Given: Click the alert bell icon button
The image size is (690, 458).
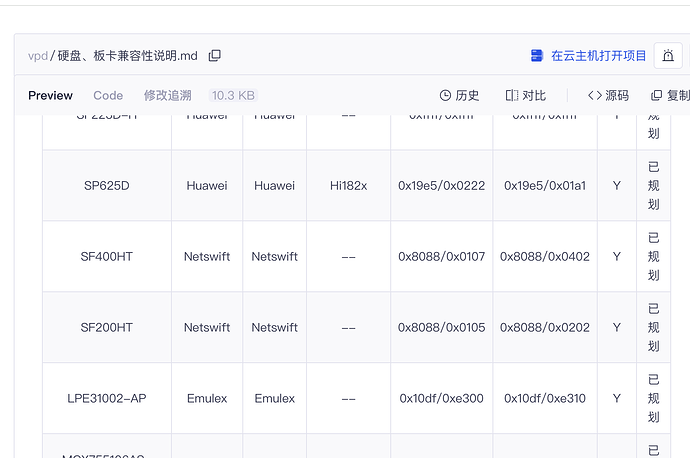Looking at the screenshot, I should [668, 56].
